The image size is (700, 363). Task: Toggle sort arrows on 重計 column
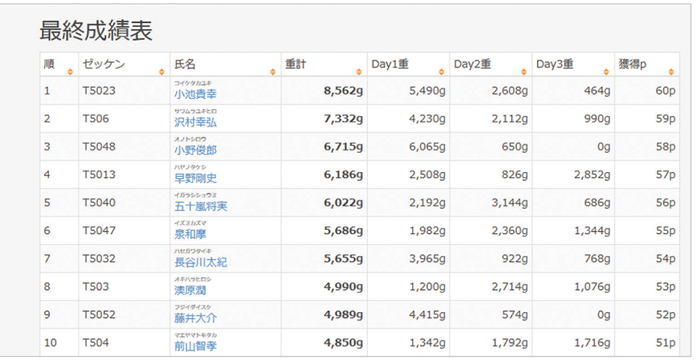point(359,72)
